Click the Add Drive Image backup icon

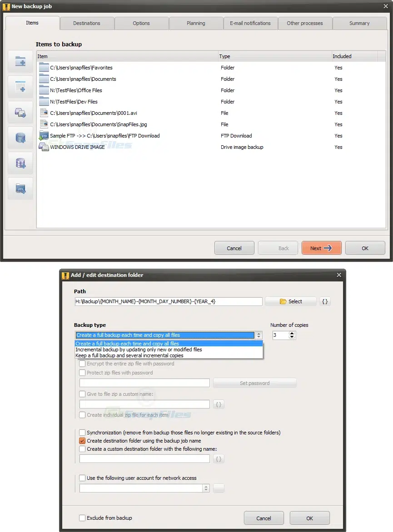[20, 112]
